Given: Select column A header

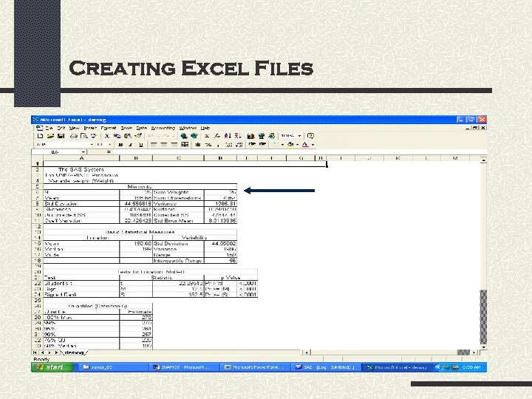Looking at the screenshot, I should (x=81, y=158).
